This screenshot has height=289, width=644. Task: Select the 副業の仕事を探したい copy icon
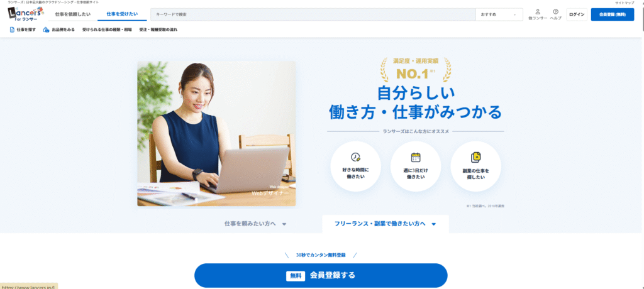[x=475, y=157]
